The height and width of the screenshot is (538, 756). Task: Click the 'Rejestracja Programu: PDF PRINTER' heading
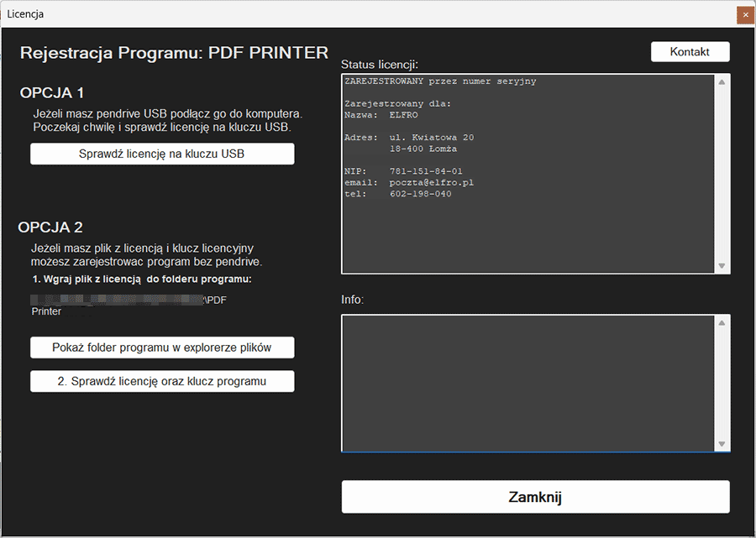pos(174,53)
